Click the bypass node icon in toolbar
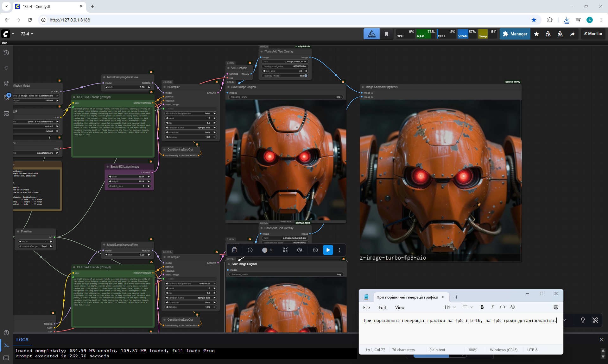Viewport: 608px width, 364px height. [315, 250]
